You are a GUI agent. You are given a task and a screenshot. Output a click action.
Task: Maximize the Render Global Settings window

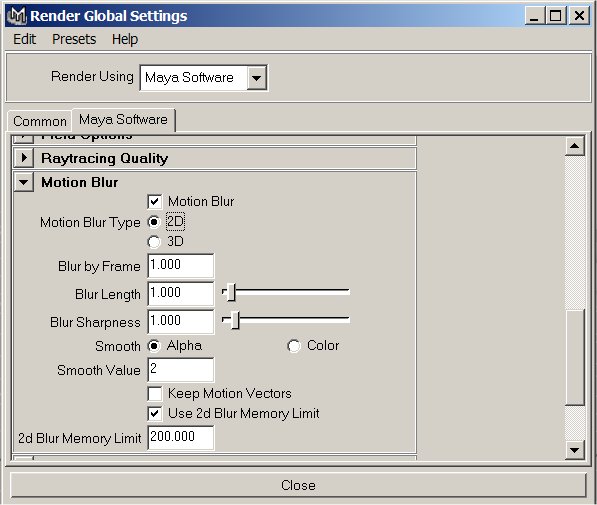pos(555,16)
